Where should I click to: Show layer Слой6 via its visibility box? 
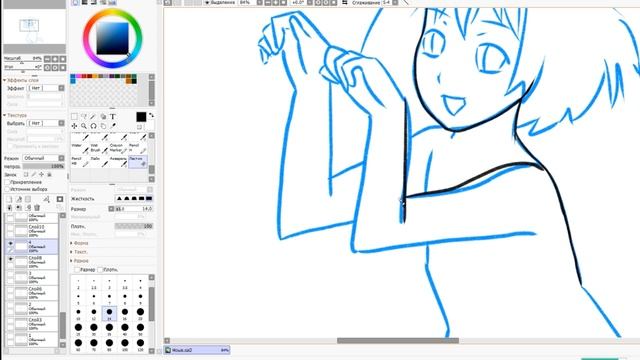tap(11, 290)
